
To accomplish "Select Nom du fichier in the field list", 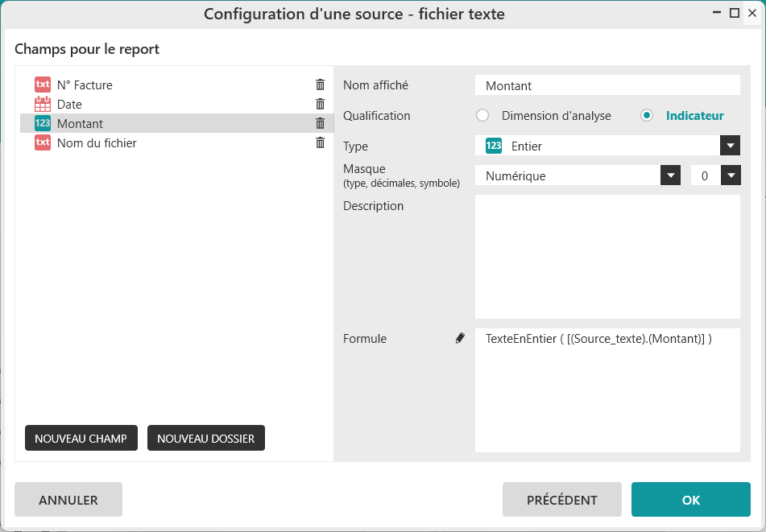I will pos(97,142).
